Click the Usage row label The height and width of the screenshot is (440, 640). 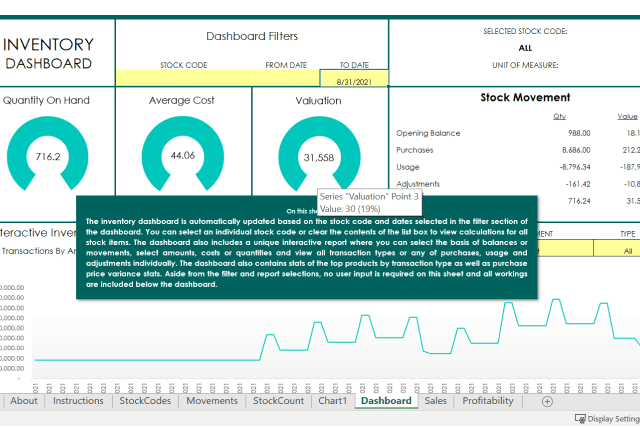408,167
